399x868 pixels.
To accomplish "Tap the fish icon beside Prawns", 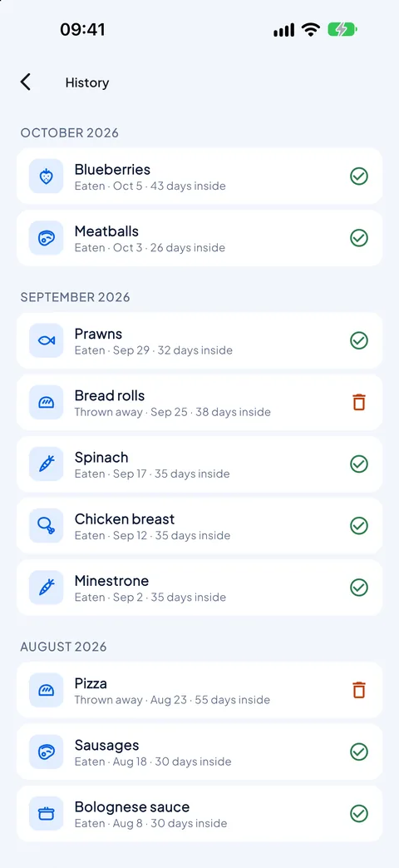I will (x=47, y=340).
